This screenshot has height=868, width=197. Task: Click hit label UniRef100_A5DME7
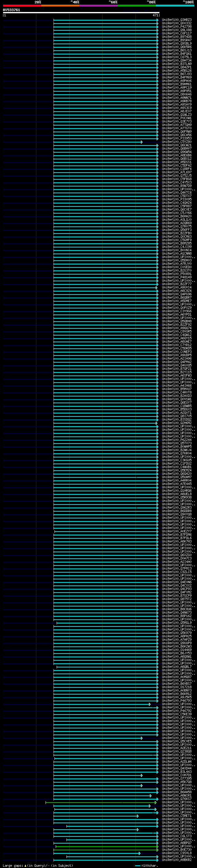tap(176, 301)
